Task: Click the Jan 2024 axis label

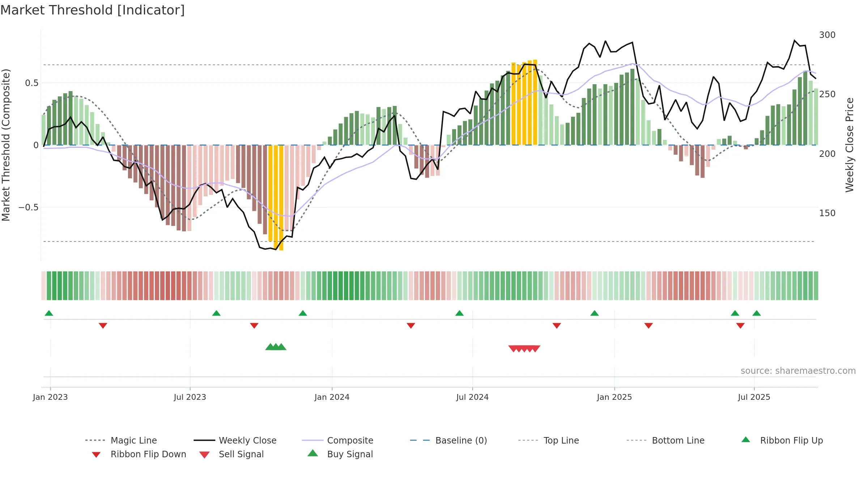Action: tap(332, 397)
